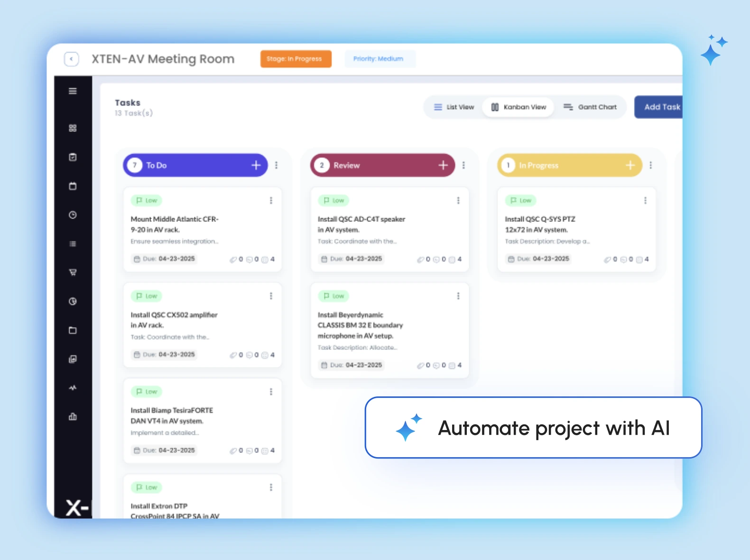Open the hamburger menu in sidebar
This screenshot has width=750, height=560.
pos(73,91)
